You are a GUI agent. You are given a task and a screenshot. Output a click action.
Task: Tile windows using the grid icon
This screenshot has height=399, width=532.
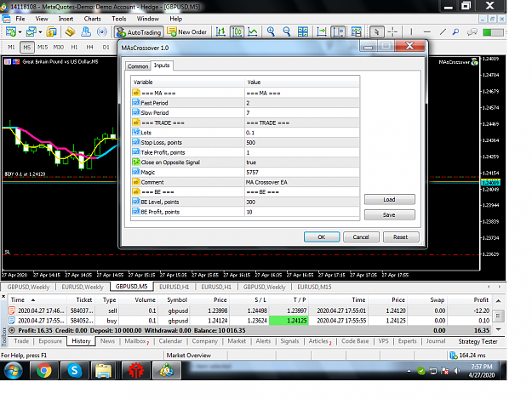(x=303, y=31)
